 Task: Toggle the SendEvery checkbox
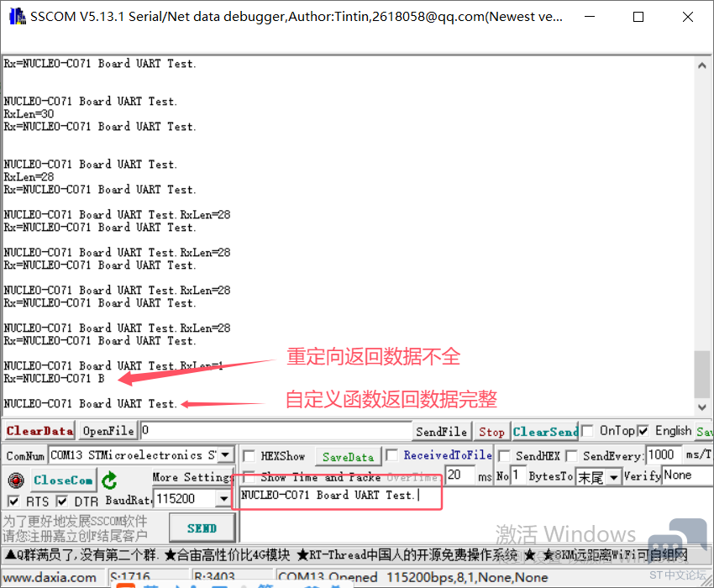[571, 456]
